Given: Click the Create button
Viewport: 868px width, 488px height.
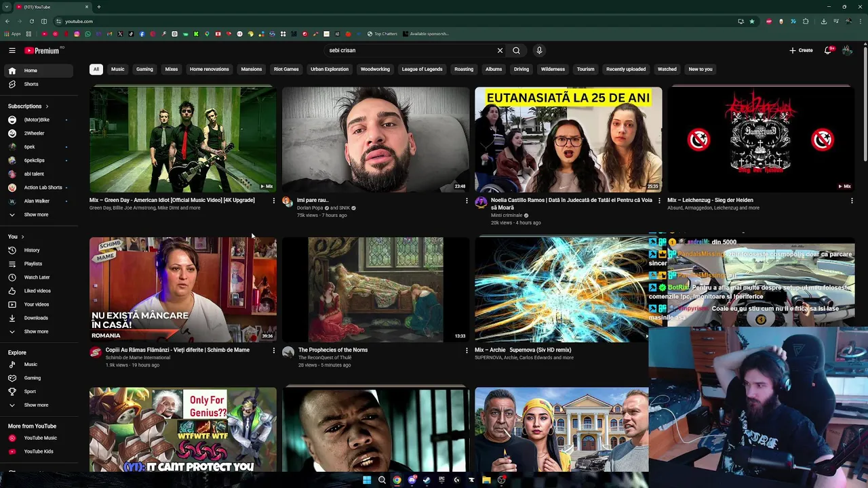Looking at the screenshot, I should (x=801, y=50).
